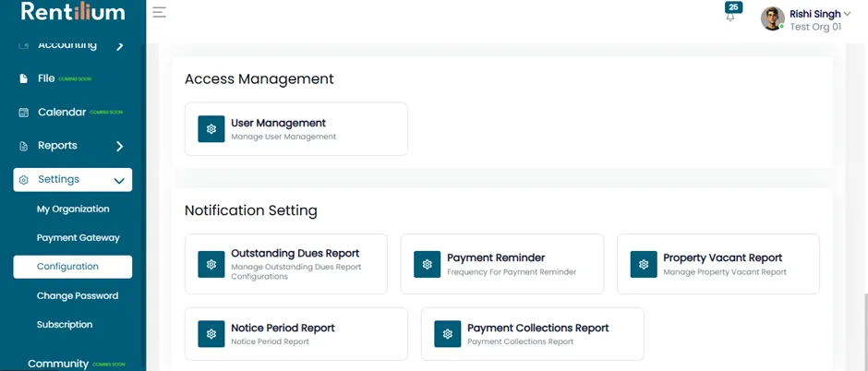Click the hamburger menu icon
Image resolution: width=868 pixels, height=371 pixels.
click(x=160, y=12)
